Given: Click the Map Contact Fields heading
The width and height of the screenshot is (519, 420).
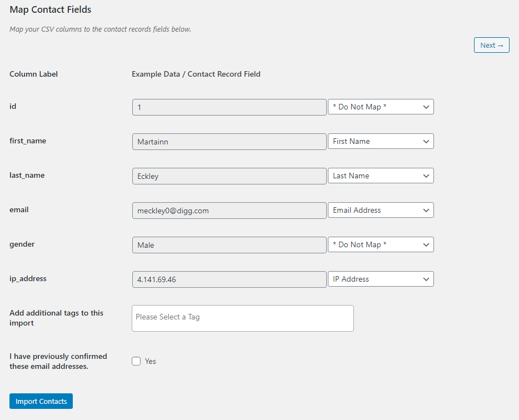Looking at the screenshot, I should point(51,9).
